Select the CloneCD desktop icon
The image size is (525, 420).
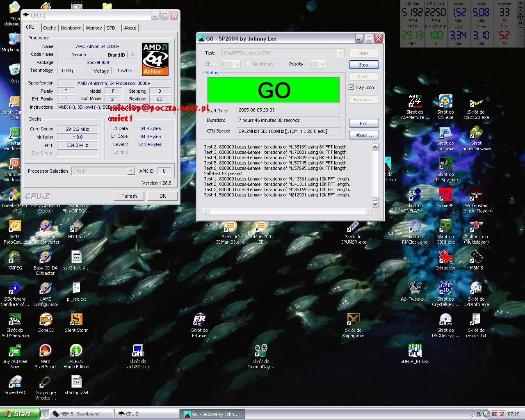coord(46,322)
